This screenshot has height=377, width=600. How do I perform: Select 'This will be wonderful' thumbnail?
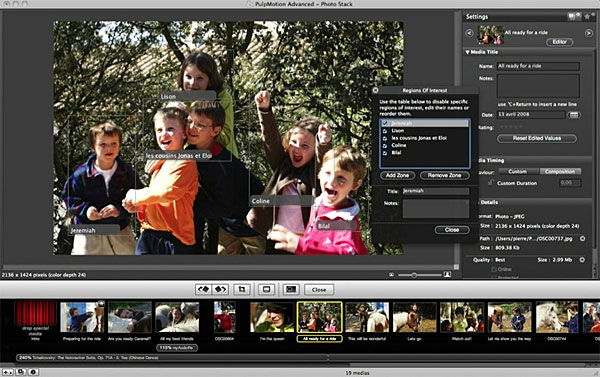(367, 317)
